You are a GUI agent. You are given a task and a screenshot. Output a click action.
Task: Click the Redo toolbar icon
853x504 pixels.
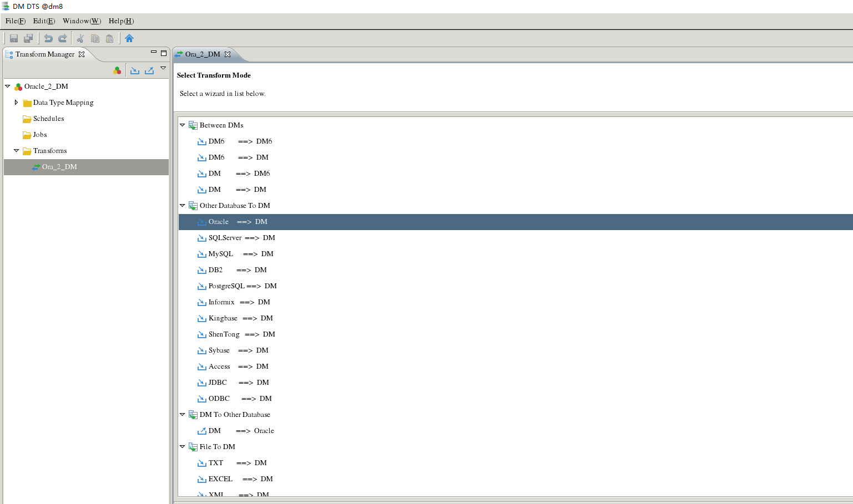click(63, 38)
